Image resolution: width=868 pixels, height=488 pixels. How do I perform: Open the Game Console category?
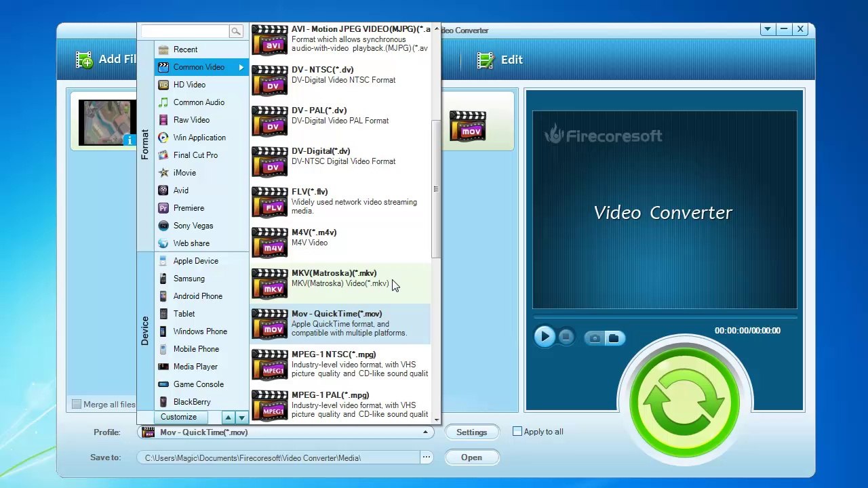pos(201,384)
